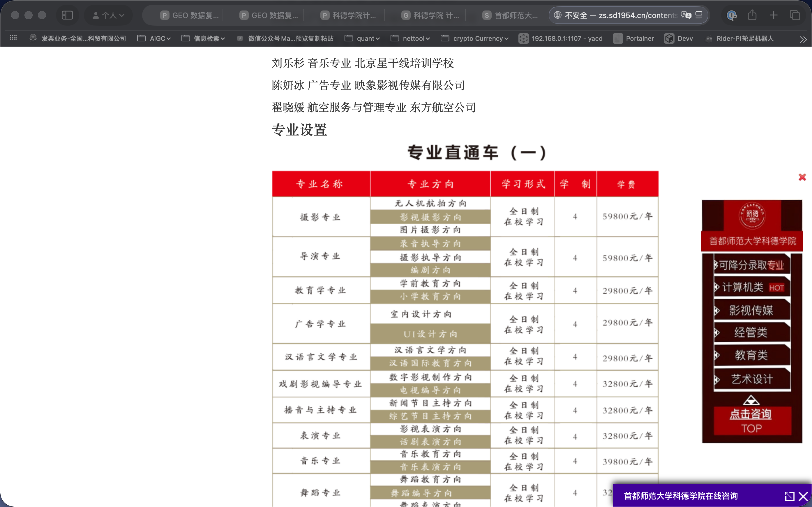812x507 pixels.
Task: Click the 音乐表演方向 cell
Action: [430, 467]
